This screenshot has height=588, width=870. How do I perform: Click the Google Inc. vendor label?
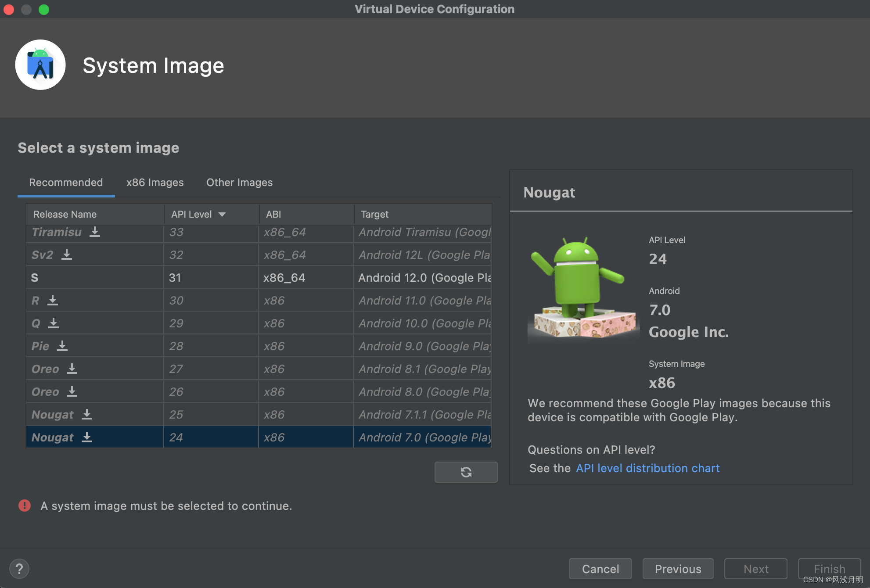coord(689,332)
